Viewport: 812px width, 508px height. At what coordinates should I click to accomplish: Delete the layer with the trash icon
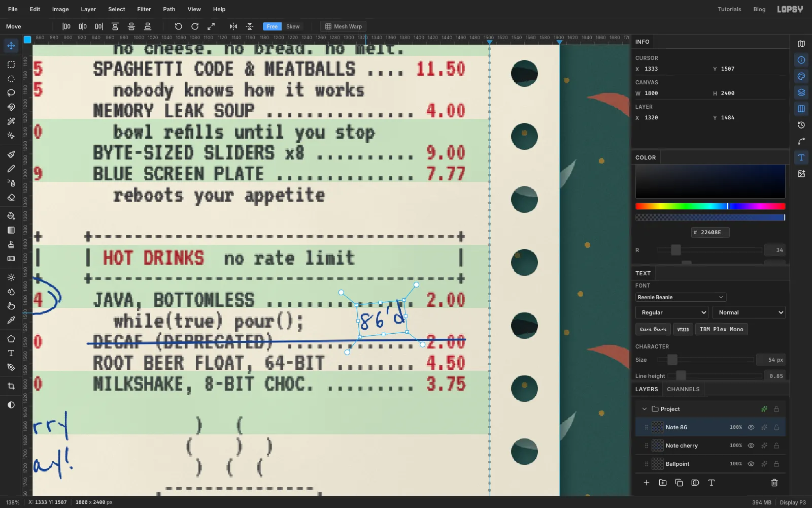774,483
